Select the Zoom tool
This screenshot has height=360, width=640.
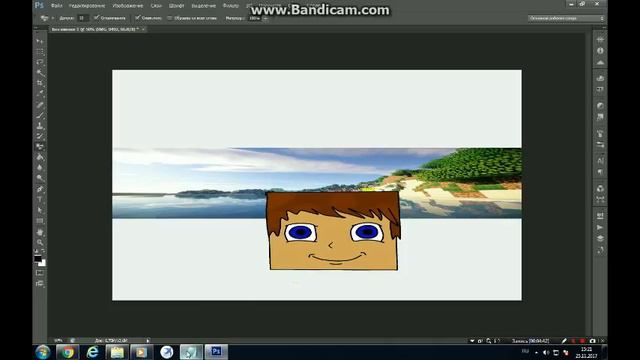(x=40, y=242)
